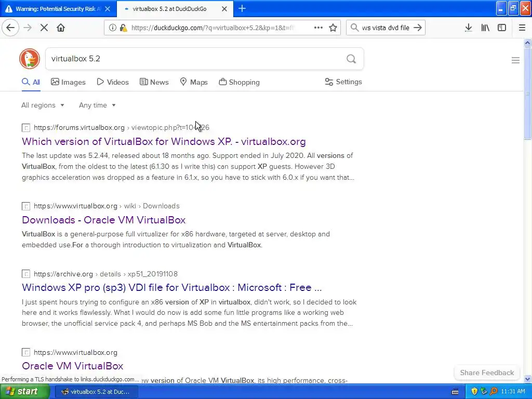Close the Warning: Potential Security Risk tab
Image resolution: width=532 pixels, height=399 pixels.
tap(108, 9)
